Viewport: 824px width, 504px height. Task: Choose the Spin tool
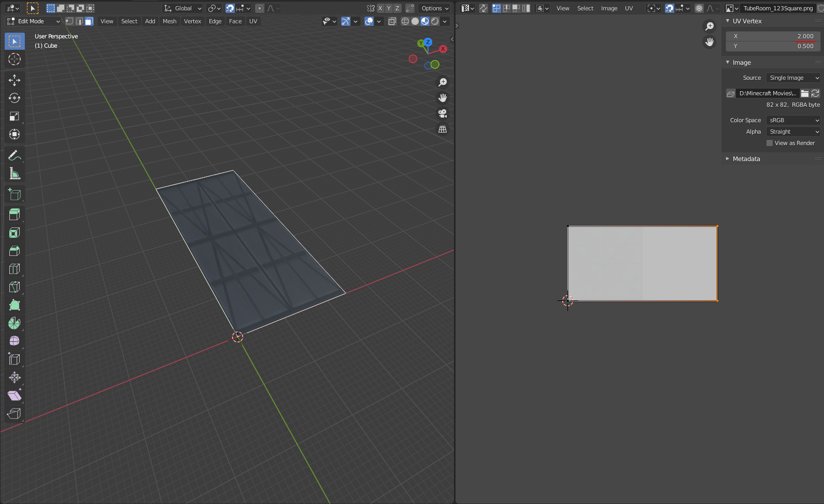point(15,323)
